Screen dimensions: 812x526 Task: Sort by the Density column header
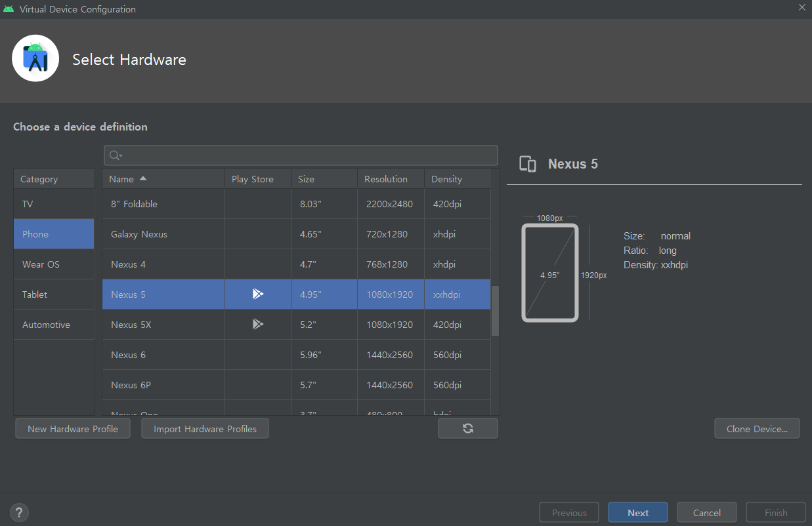(x=458, y=179)
